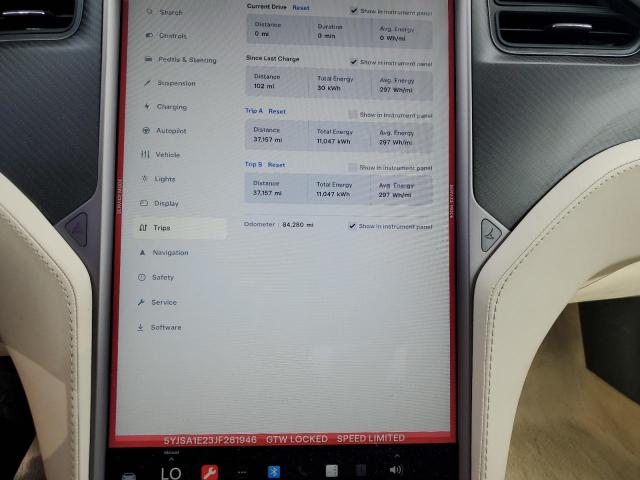Tap the Suspension icon in sidebar

[147, 83]
